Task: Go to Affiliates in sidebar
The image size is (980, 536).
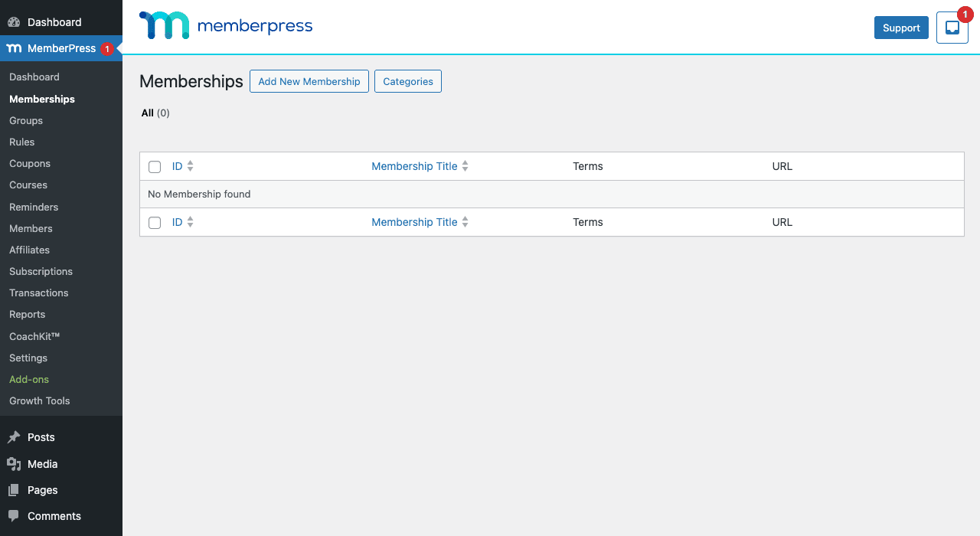Action: [x=29, y=250]
